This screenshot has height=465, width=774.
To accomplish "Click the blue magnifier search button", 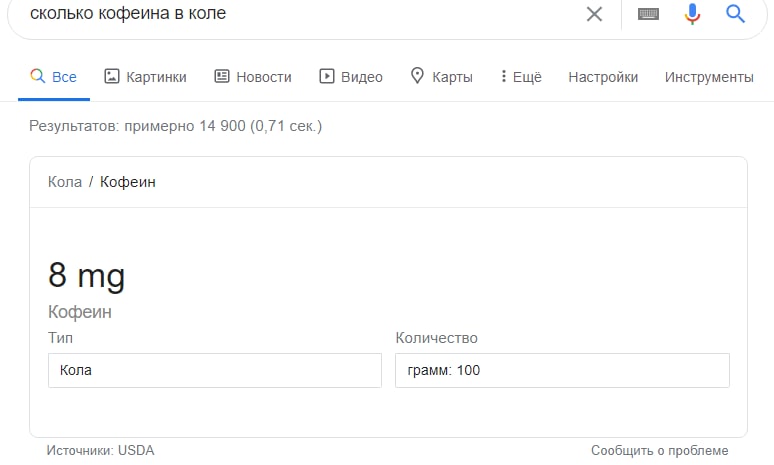I will point(735,14).
